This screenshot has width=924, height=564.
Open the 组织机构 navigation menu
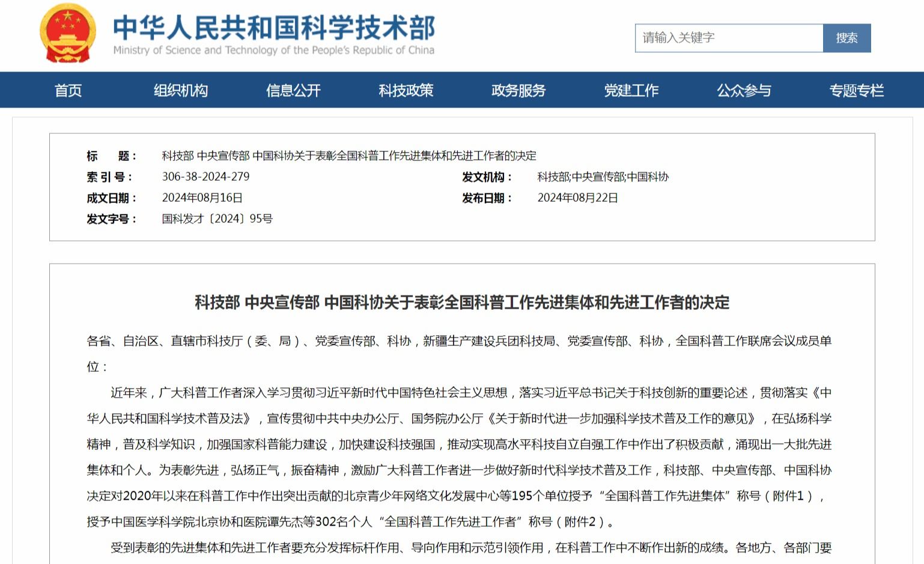181,90
